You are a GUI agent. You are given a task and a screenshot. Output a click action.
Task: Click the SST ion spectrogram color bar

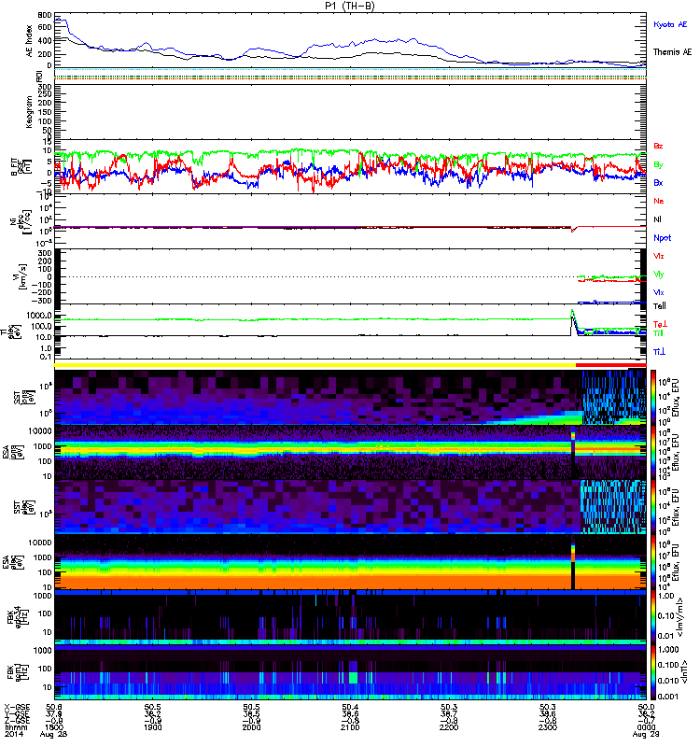(x=653, y=396)
